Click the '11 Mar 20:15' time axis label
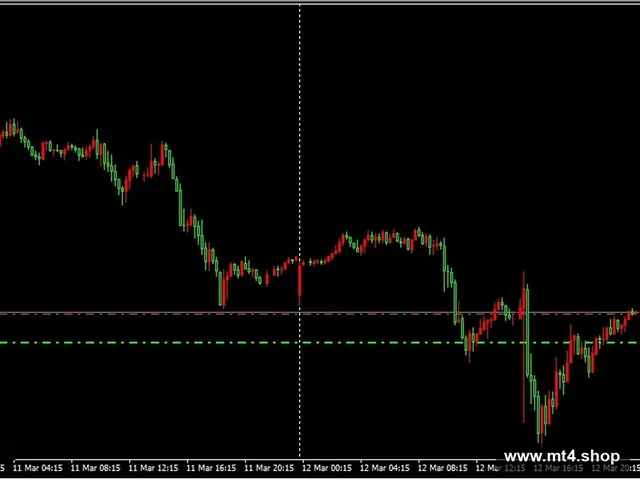The width and height of the screenshot is (640, 480). coord(270,468)
